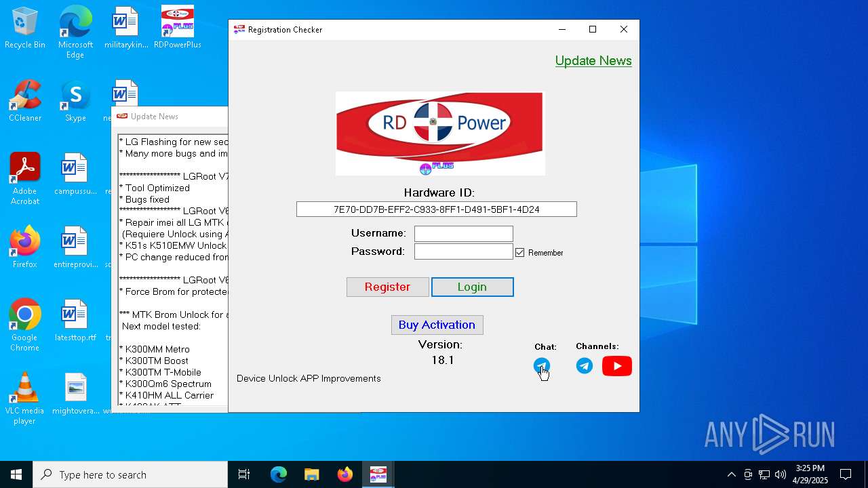868x488 pixels.
Task: Open the Update News link
Action: [x=593, y=61]
